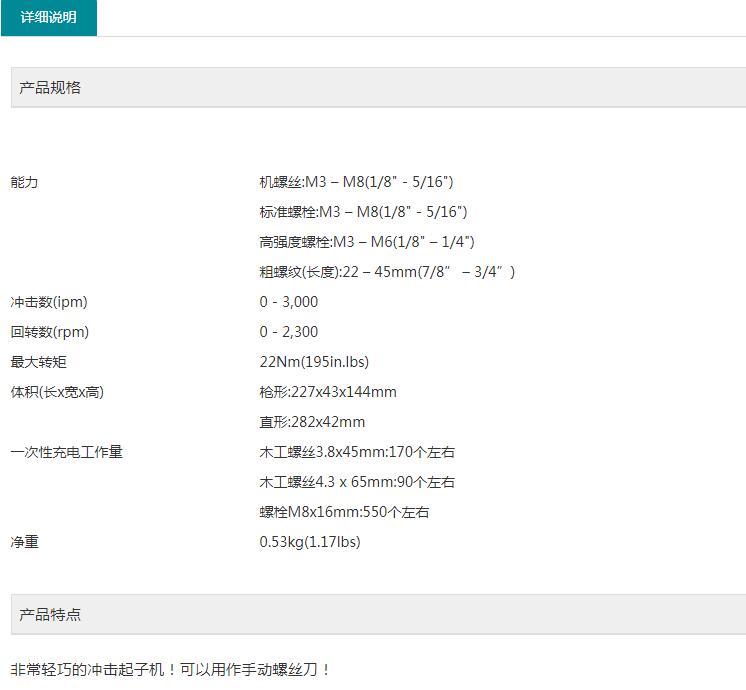Click the 粗螺纹(长度) 22 – 45mm line
The image size is (746, 690).
click(x=387, y=272)
